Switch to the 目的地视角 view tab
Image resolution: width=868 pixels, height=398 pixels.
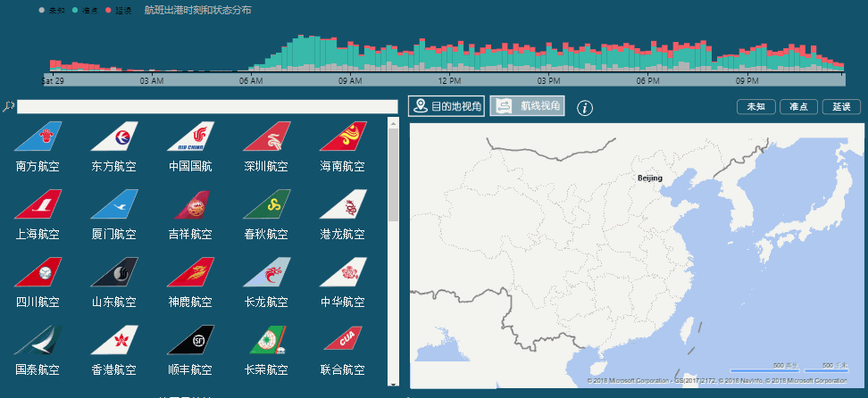[x=446, y=107]
